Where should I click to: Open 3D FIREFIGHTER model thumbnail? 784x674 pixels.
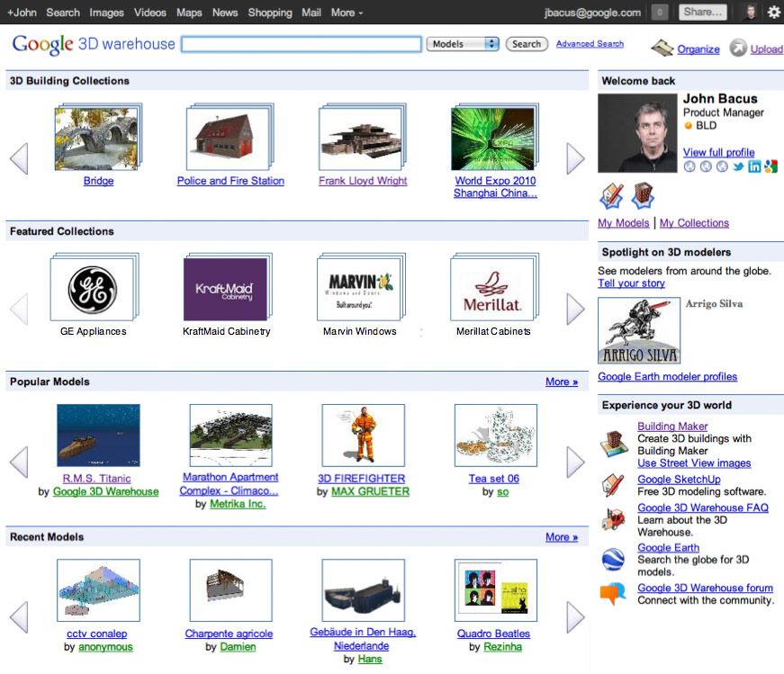pos(364,436)
